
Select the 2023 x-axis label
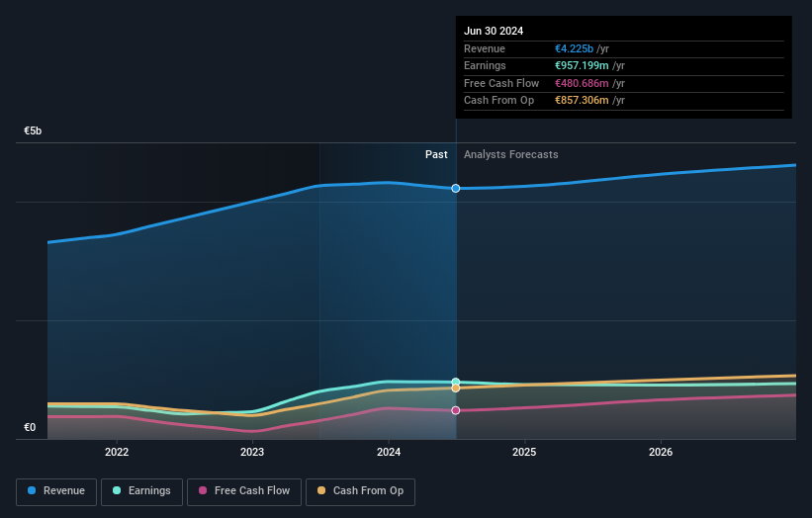[252, 452]
